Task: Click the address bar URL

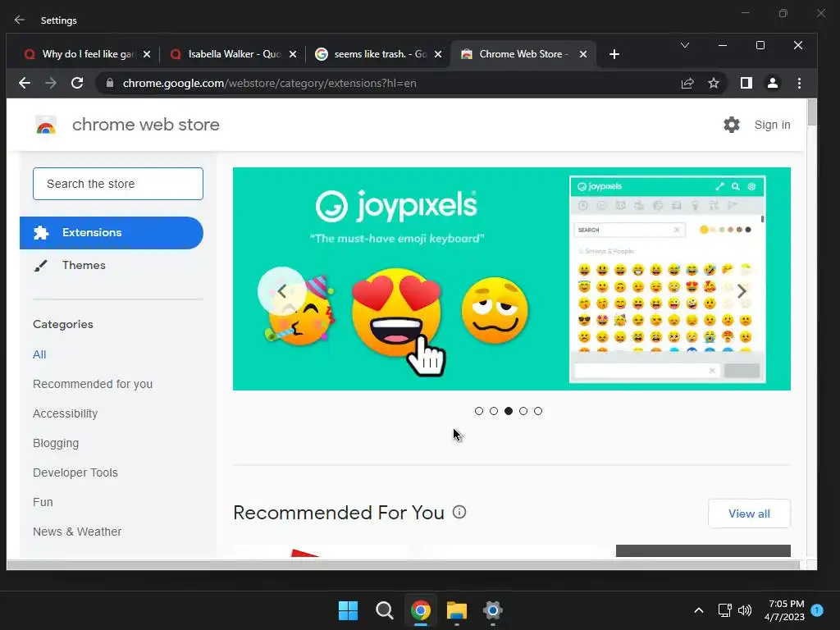Action: tap(269, 83)
